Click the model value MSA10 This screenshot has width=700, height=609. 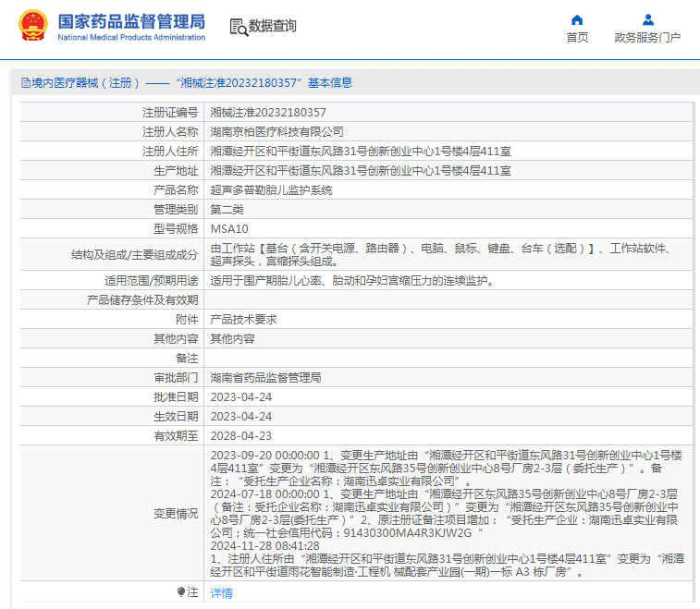coord(229,229)
